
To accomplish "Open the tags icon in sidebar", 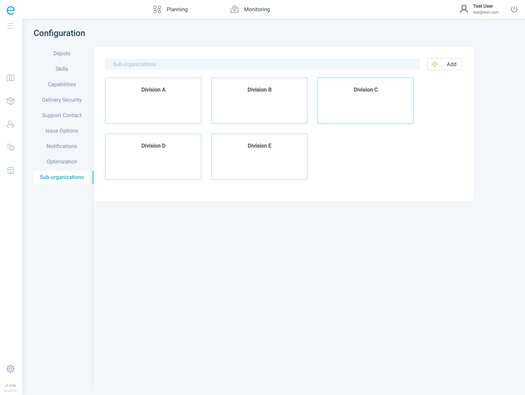I will pyautogui.click(x=11, y=147).
